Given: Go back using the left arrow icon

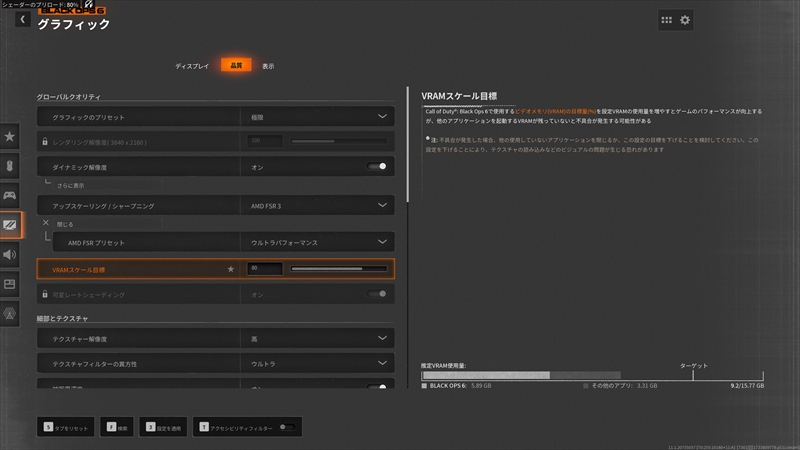Looking at the screenshot, I should (x=22, y=19).
